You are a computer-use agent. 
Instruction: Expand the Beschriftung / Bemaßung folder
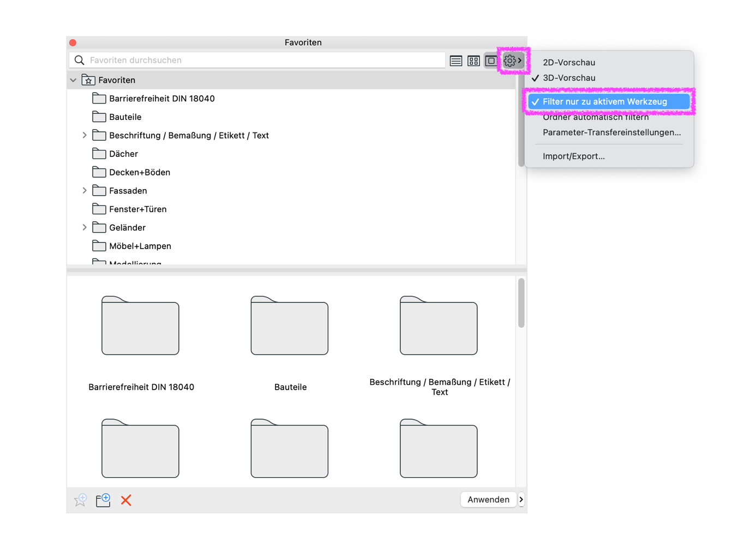pos(85,135)
